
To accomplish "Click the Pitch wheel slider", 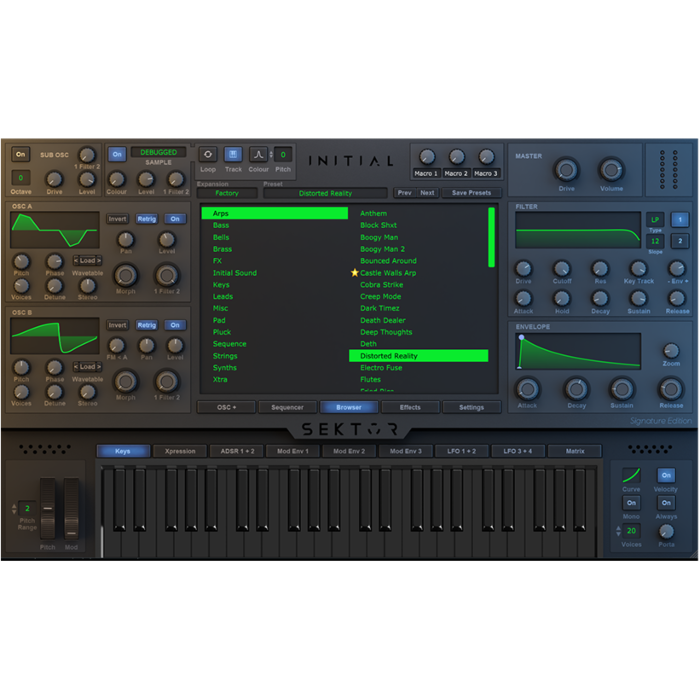I will 47,508.
